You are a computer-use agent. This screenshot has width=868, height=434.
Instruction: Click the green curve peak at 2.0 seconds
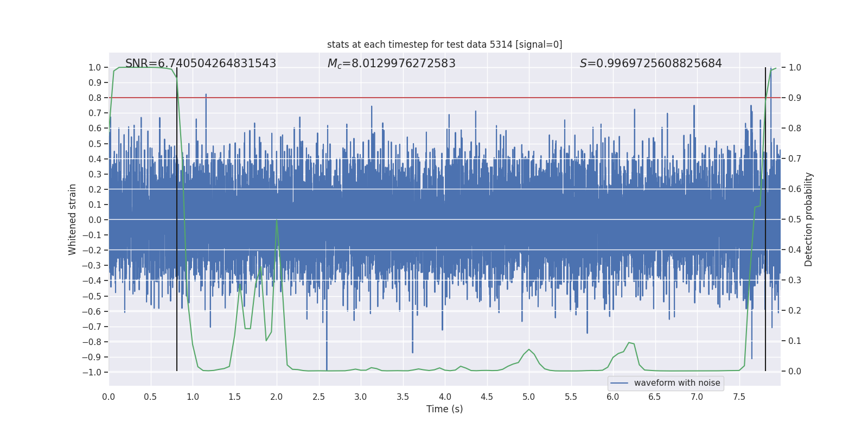point(277,221)
